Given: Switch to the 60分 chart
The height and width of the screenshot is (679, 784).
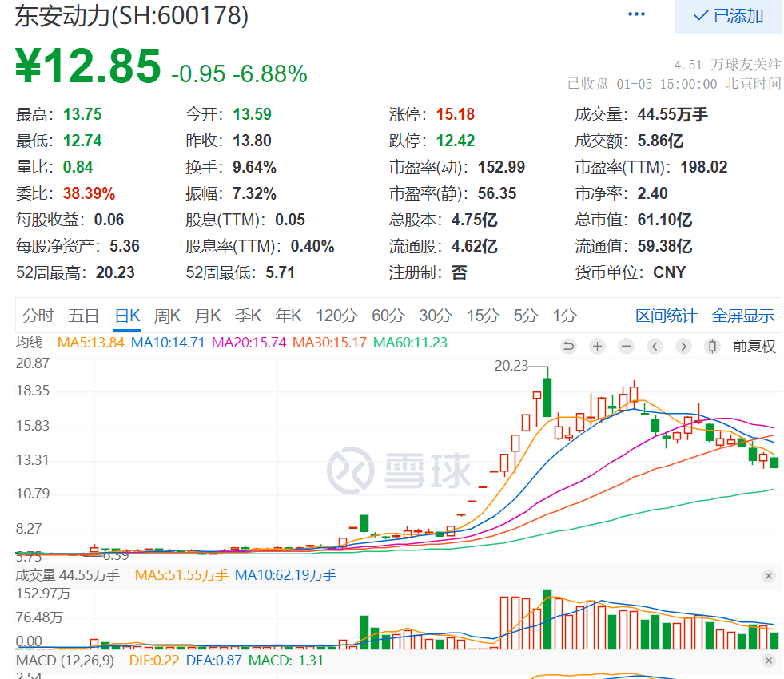Looking at the screenshot, I should point(388,316).
